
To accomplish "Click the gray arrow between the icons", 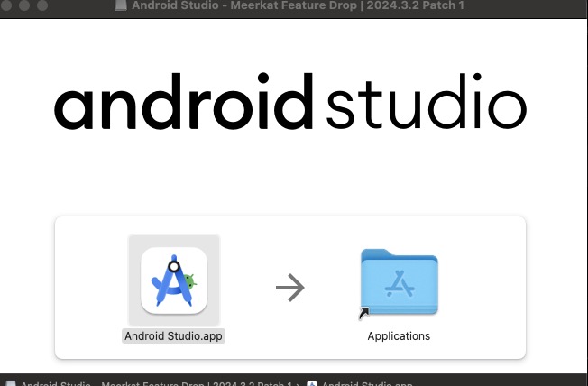I will pos(289,289).
